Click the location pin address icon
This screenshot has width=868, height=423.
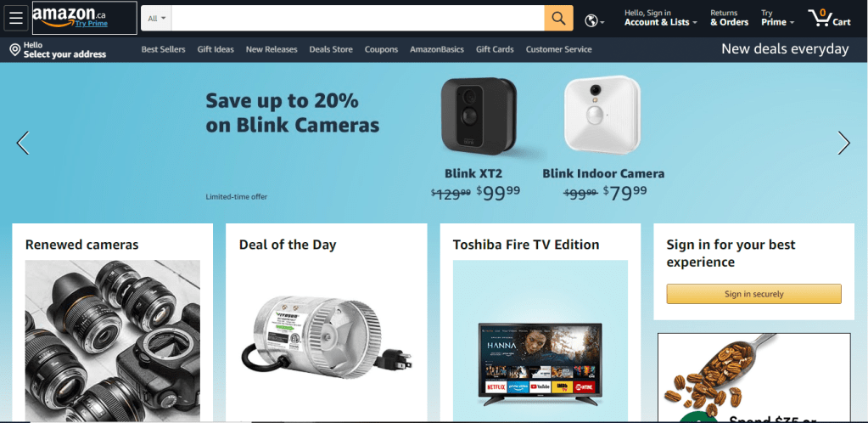(15, 50)
